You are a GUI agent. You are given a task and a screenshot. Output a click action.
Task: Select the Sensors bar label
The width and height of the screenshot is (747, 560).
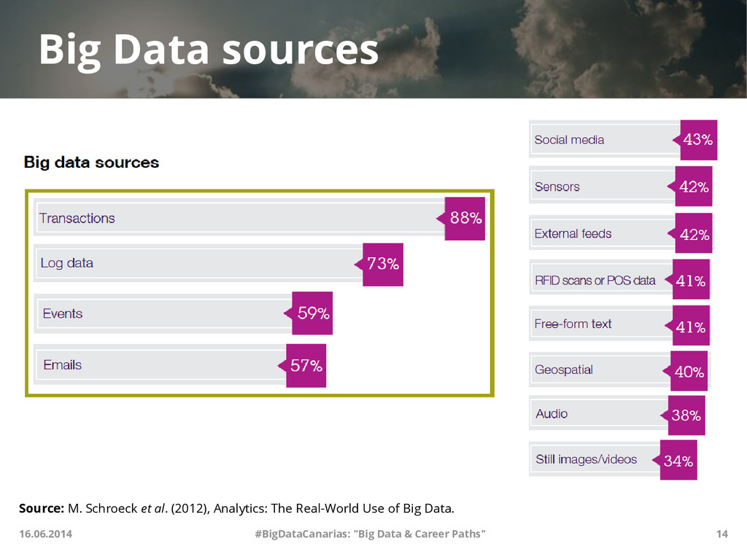pos(557,187)
